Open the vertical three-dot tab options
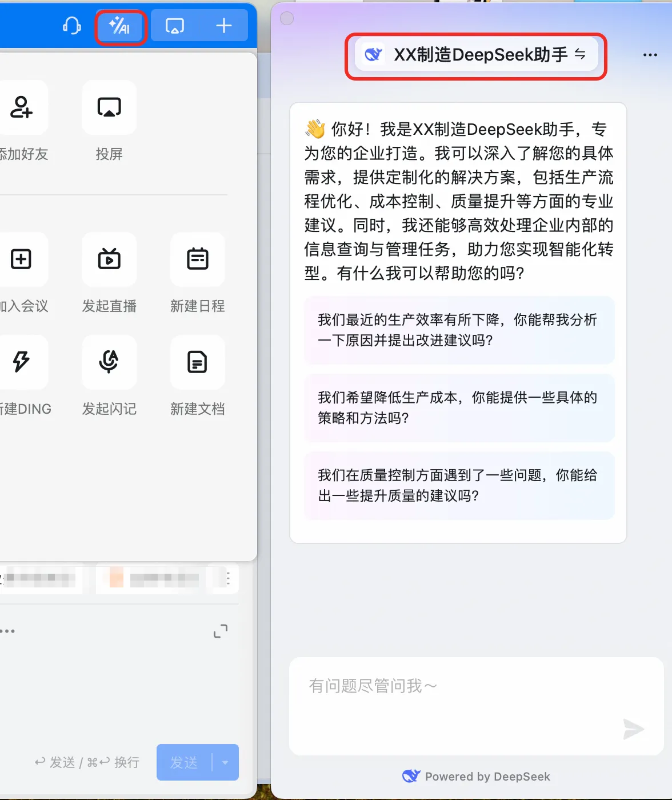 [228, 578]
